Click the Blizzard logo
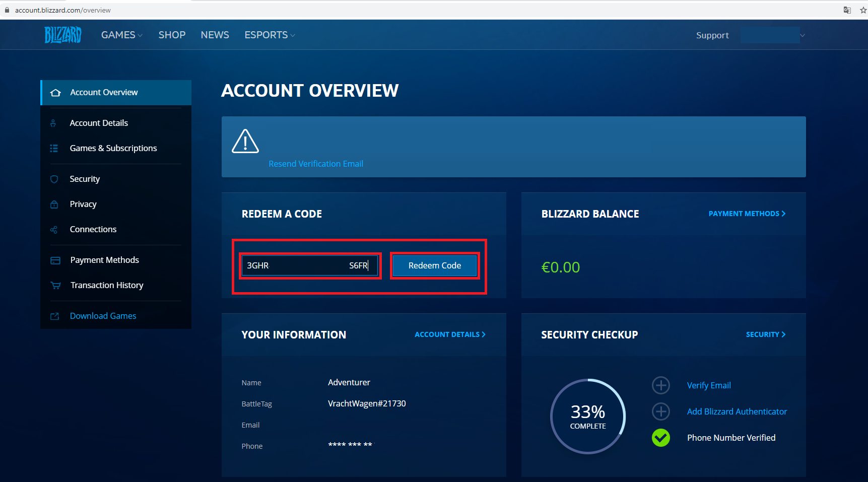This screenshot has height=482, width=868. 63,35
